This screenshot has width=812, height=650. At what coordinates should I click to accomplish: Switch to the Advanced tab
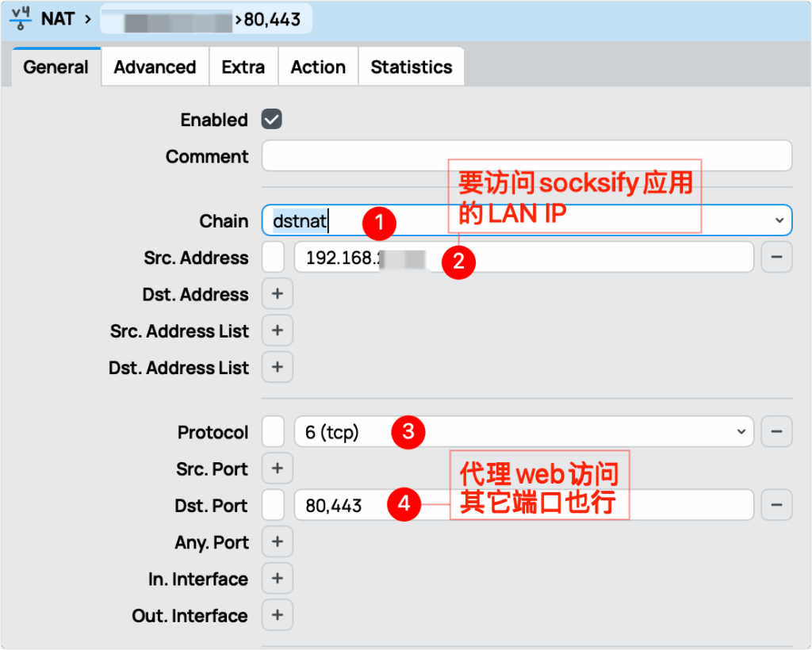155,67
